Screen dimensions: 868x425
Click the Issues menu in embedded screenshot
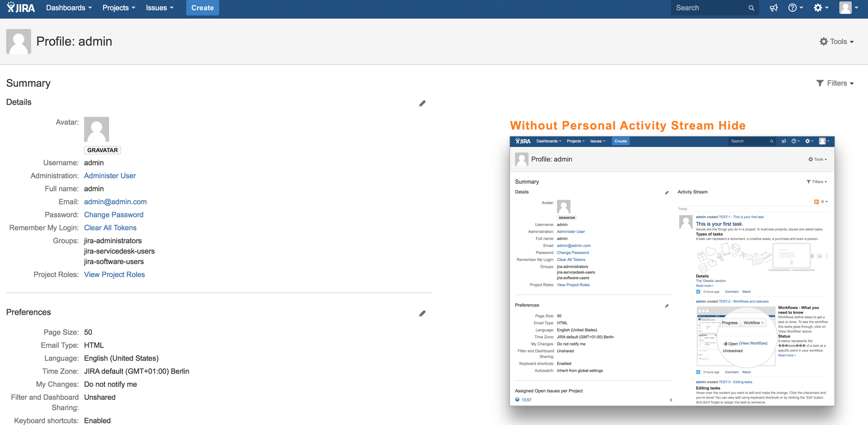click(x=597, y=141)
